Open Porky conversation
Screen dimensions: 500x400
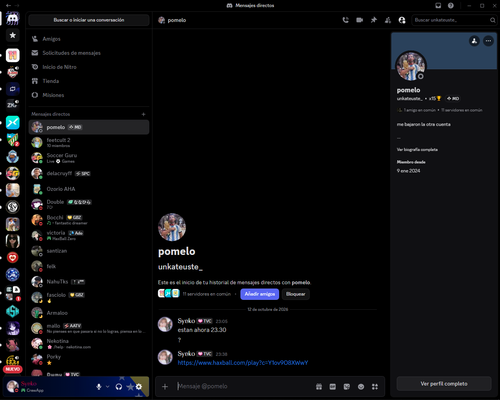tap(89, 359)
